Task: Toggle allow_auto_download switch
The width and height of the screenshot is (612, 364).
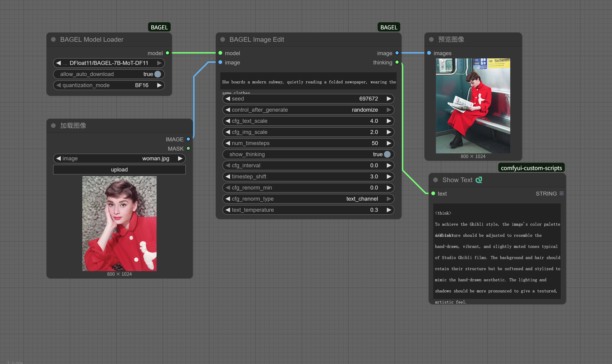Action: point(158,74)
